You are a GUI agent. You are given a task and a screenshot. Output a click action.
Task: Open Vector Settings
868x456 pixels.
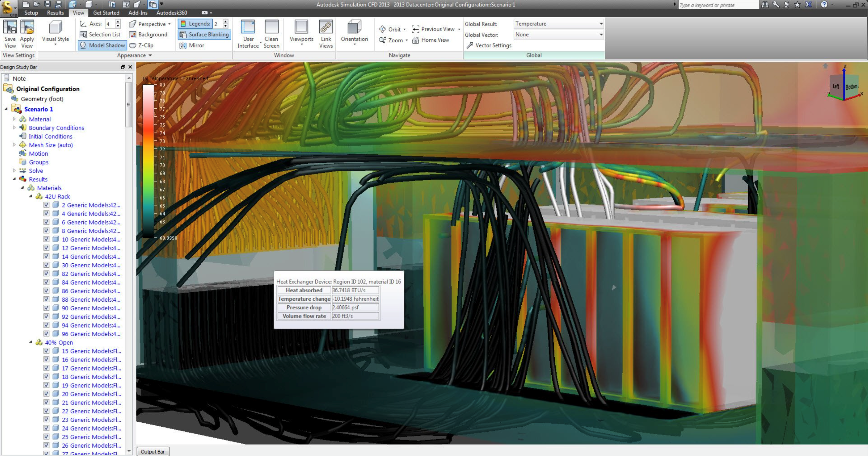[489, 45]
